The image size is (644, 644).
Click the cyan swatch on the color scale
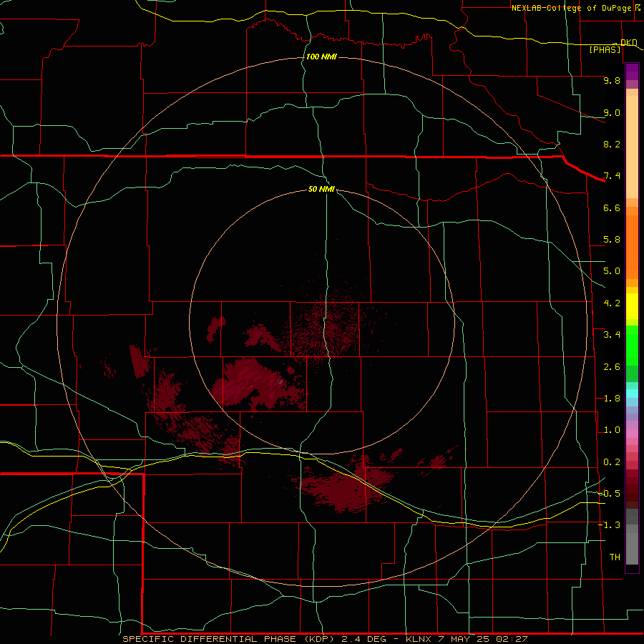click(x=632, y=394)
